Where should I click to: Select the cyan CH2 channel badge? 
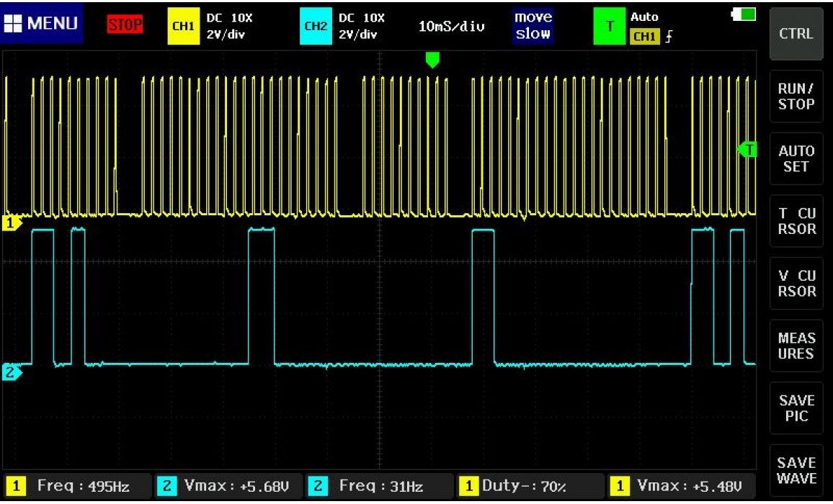click(x=316, y=26)
